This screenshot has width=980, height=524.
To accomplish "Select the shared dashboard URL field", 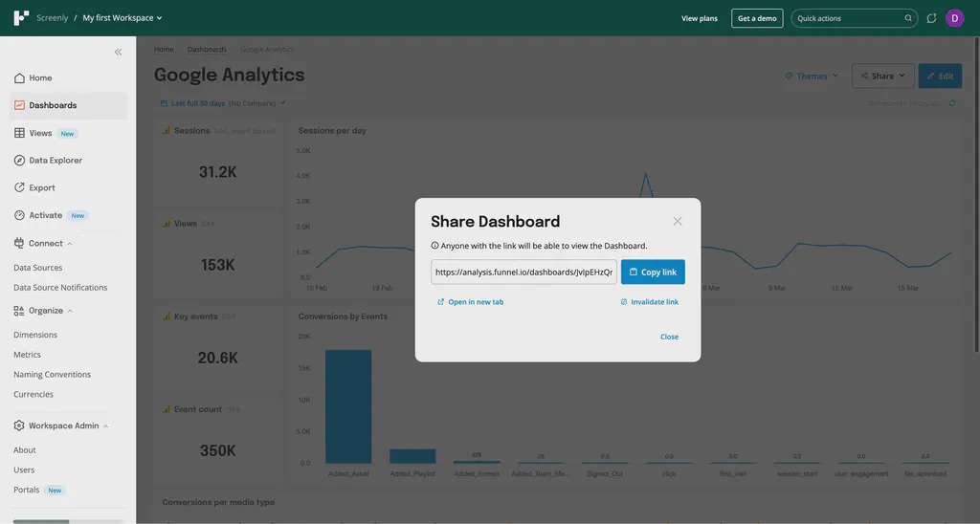I will pos(523,272).
